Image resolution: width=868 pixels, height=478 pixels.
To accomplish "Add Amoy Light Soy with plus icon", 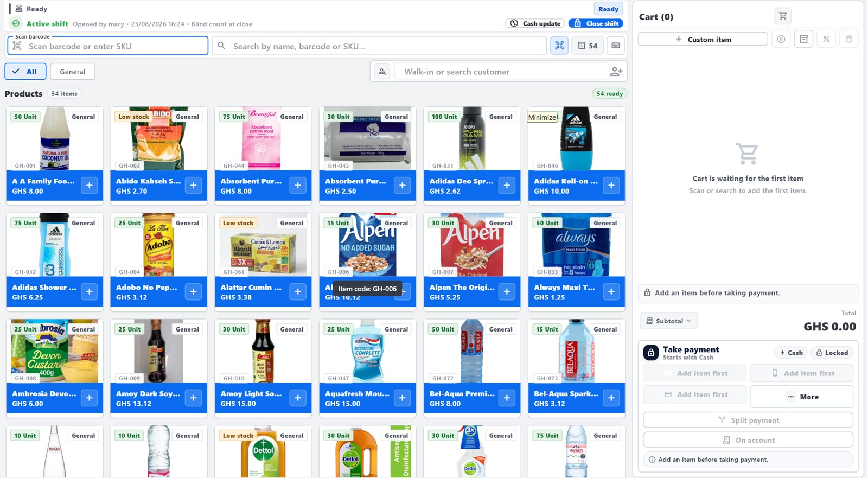I will [x=298, y=398].
